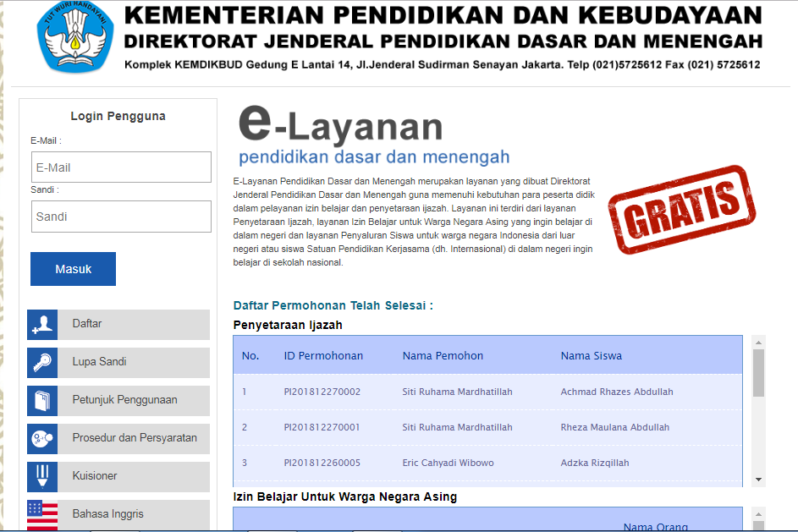Viewport: 798px width, 532px height.
Task: Switch language via Bahasa Inggris
Action: tap(118, 515)
